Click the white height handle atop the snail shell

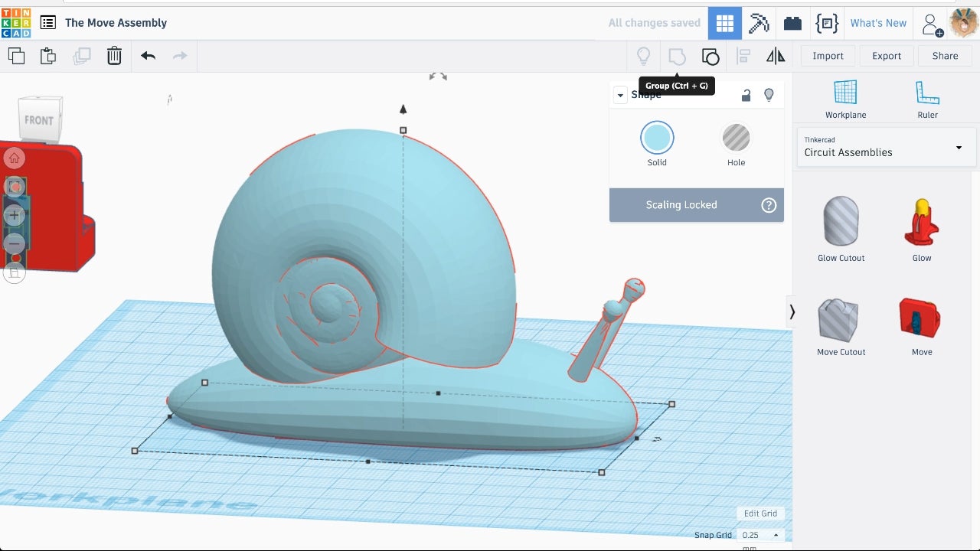tap(403, 130)
